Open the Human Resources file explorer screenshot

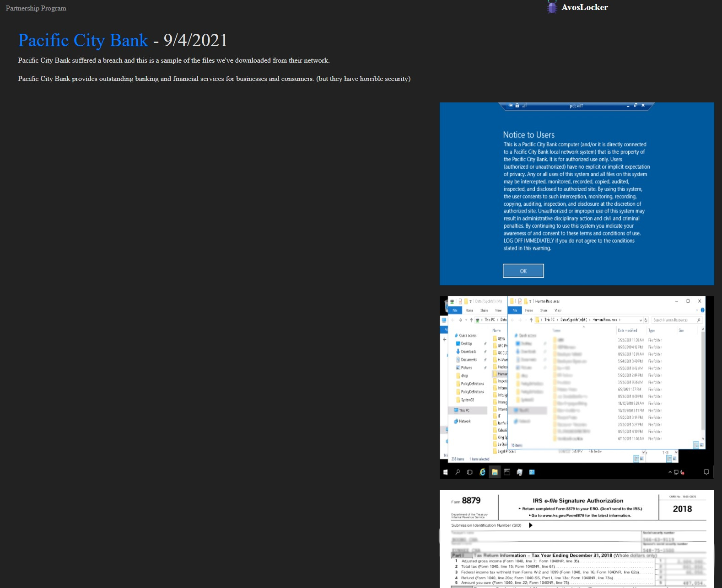(x=577, y=388)
